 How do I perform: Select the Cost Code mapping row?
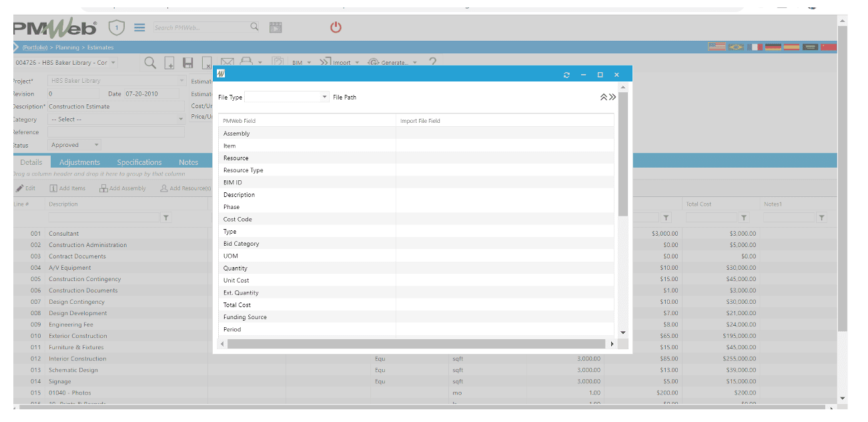(416, 219)
